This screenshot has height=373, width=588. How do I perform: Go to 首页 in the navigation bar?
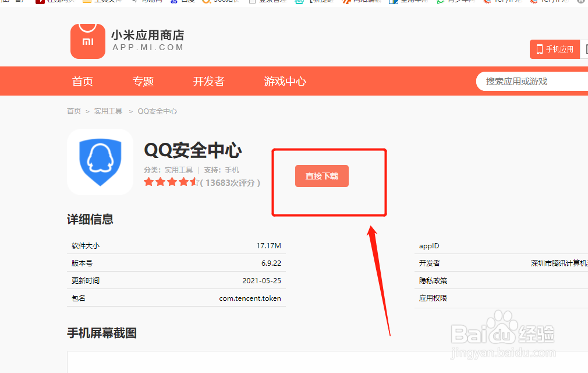[x=83, y=82]
